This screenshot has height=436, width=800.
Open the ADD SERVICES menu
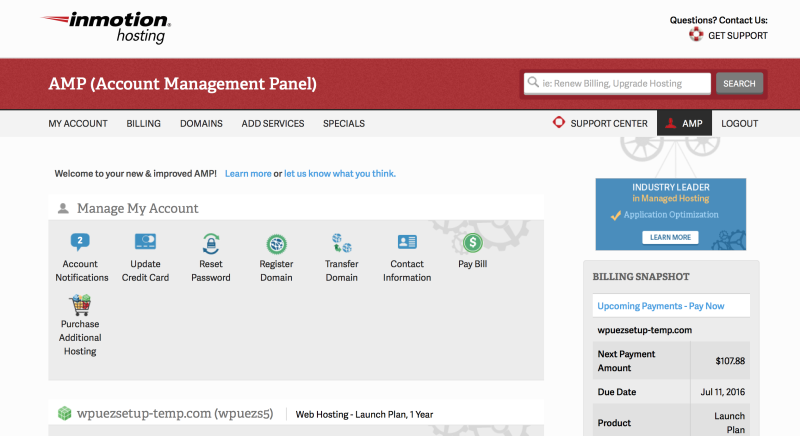273,123
